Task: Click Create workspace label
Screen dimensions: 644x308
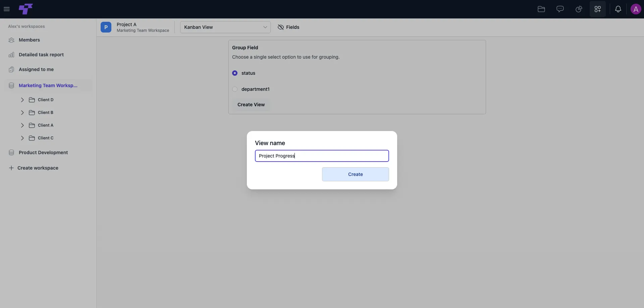Action: click(x=38, y=168)
